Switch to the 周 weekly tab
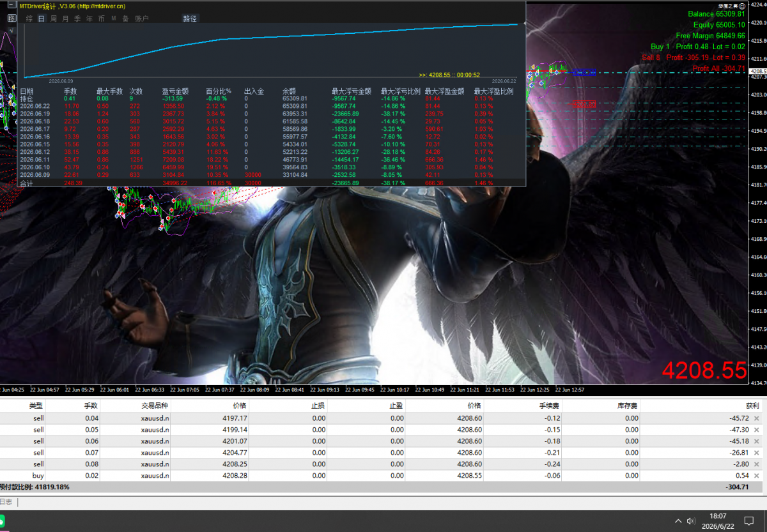This screenshot has height=532, width=767. [54, 19]
